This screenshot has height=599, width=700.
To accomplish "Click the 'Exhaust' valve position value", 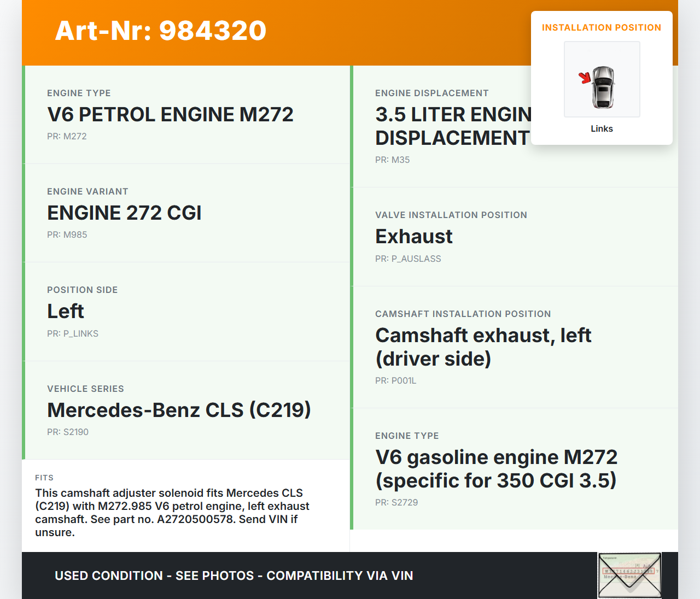I will 414,237.
